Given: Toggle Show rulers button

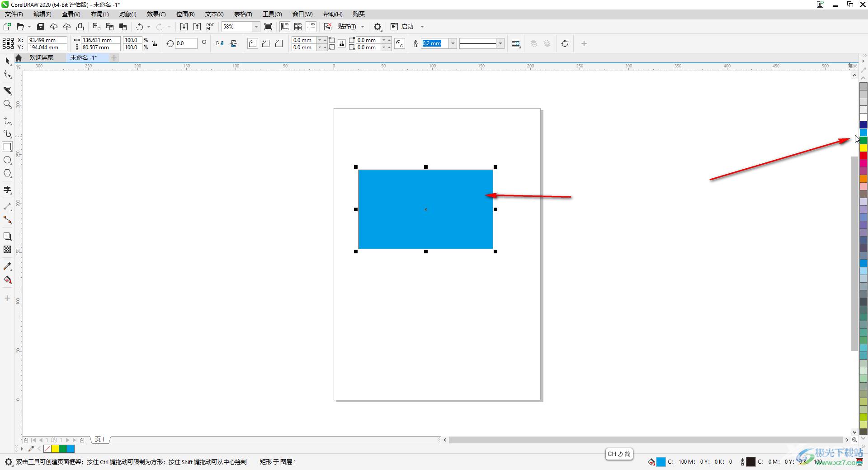Looking at the screenshot, I should pos(285,27).
